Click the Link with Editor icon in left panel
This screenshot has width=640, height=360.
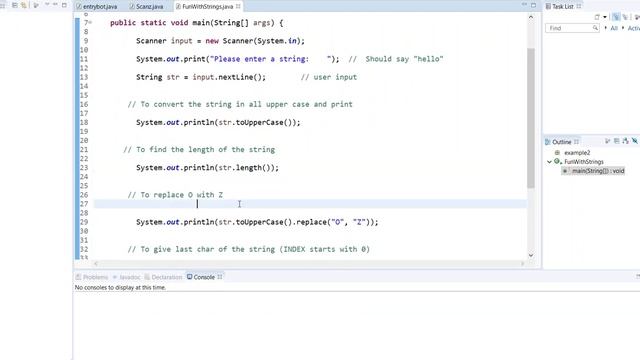(24, 5)
